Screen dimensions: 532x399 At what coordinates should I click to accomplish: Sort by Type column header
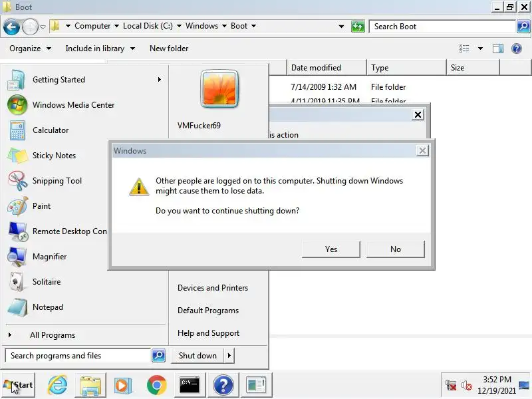pos(406,68)
